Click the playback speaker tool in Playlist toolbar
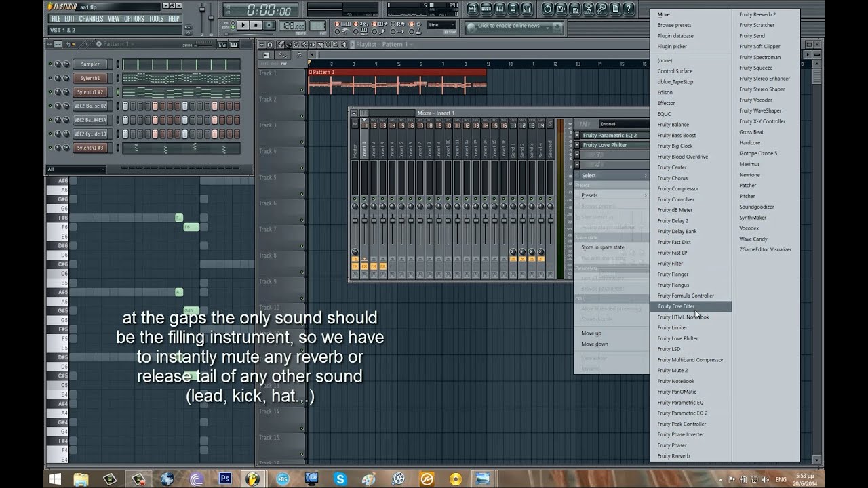Viewport: 868px width, 488px height. pyautogui.click(x=344, y=45)
